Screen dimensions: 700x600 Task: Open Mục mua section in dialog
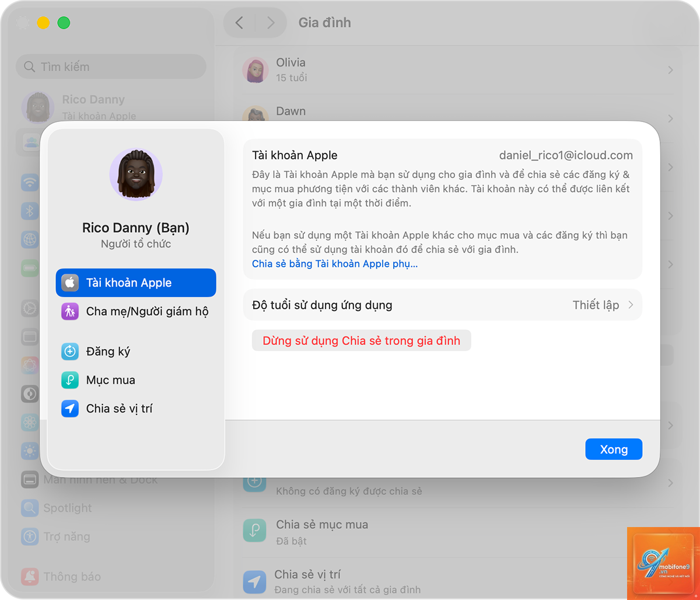tap(136, 380)
